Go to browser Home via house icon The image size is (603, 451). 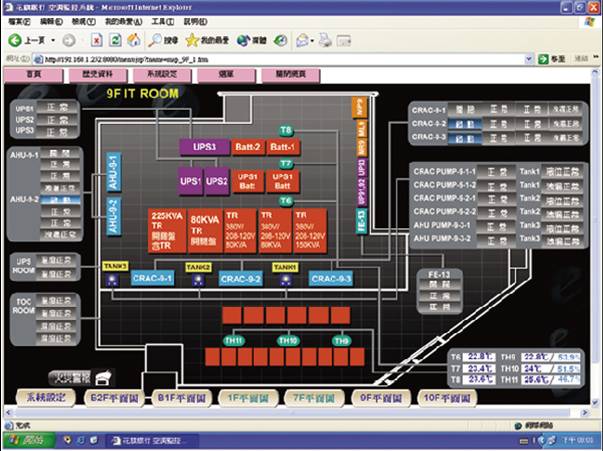coord(134,40)
